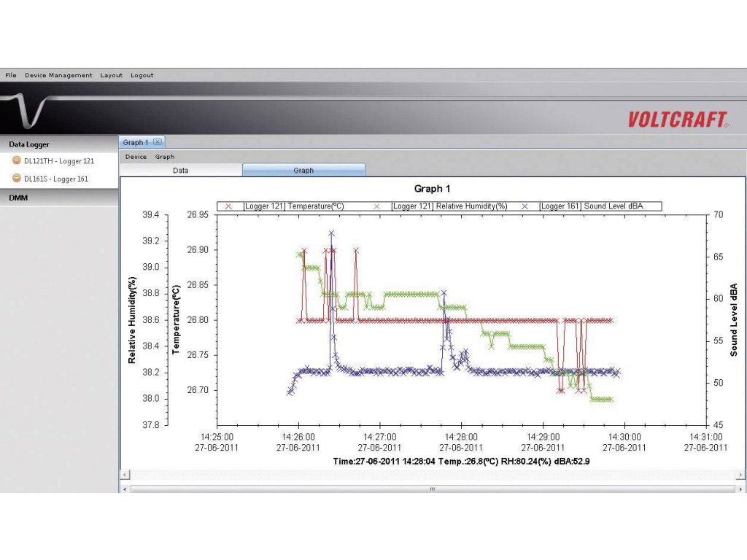Open the Layout menu
The image size is (747, 560).
tap(111, 75)
